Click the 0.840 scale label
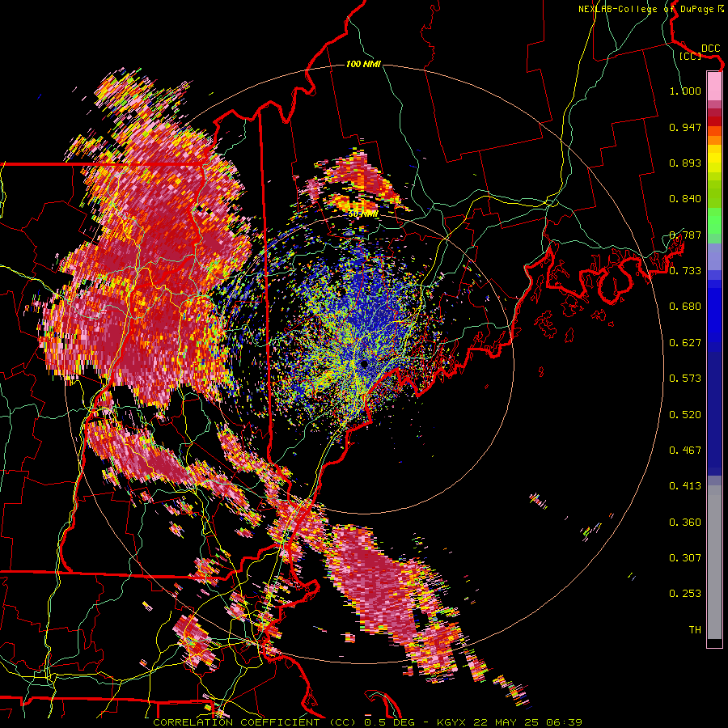The image size is (728, 728). click(685, 199)
